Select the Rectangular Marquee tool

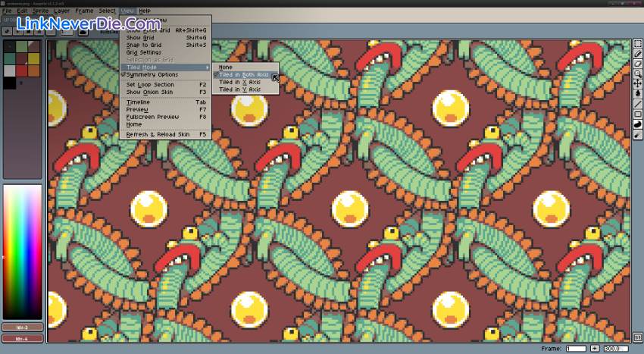coord(637,44)
